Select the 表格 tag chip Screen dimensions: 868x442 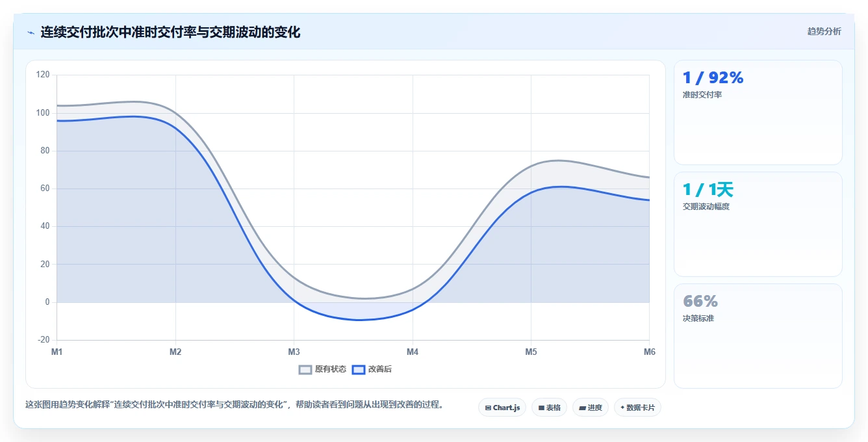click(549, 408)
